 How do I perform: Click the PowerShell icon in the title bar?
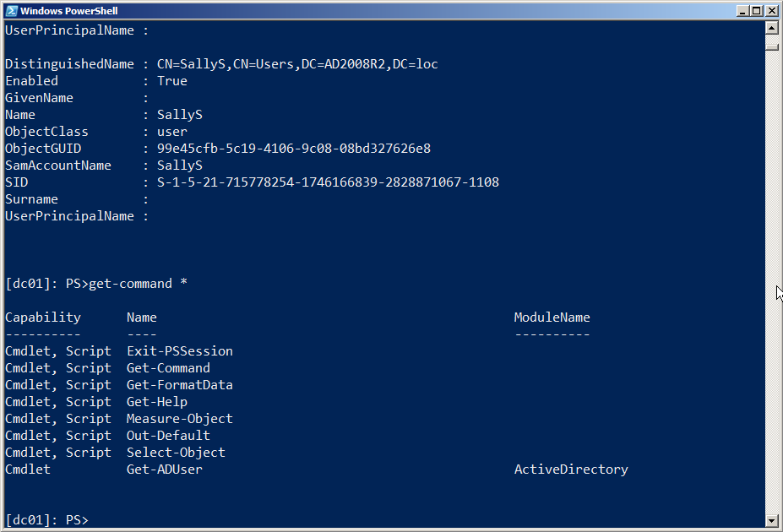(x=11, y=11)
